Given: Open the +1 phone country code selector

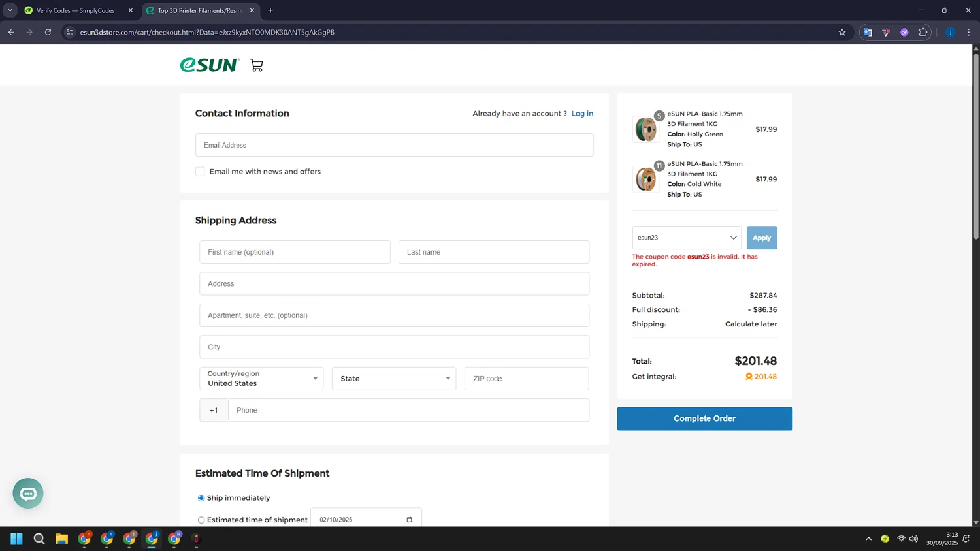Looking at the screenshot, I should click(214, 410).
